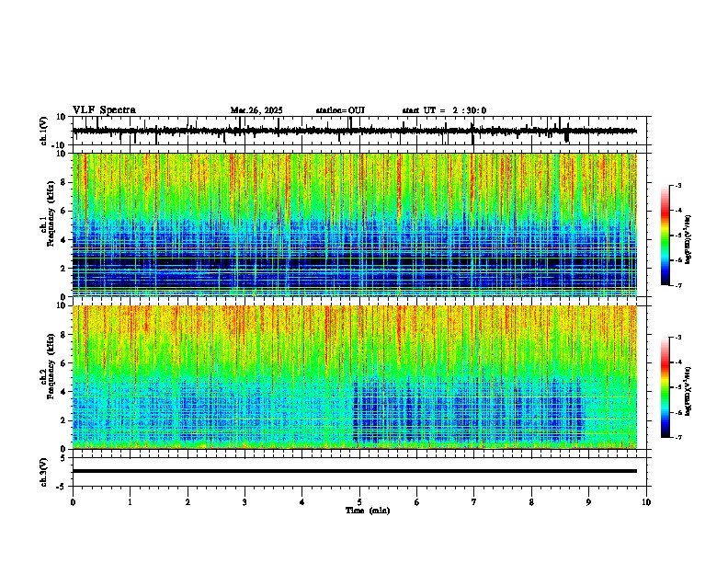Screen dimensions: 728x563
Task: Click time axis tick label "9"
Action: [x=588, y=502]
